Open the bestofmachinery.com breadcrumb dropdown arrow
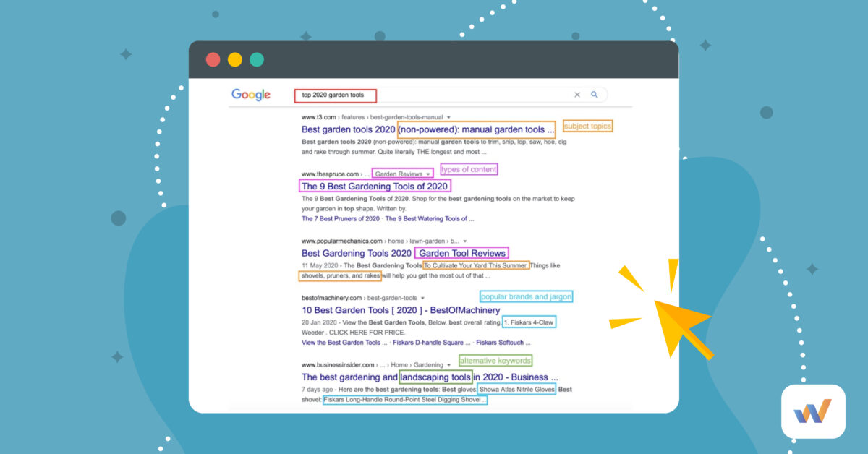The image size is (868, 454). point(424,297)
